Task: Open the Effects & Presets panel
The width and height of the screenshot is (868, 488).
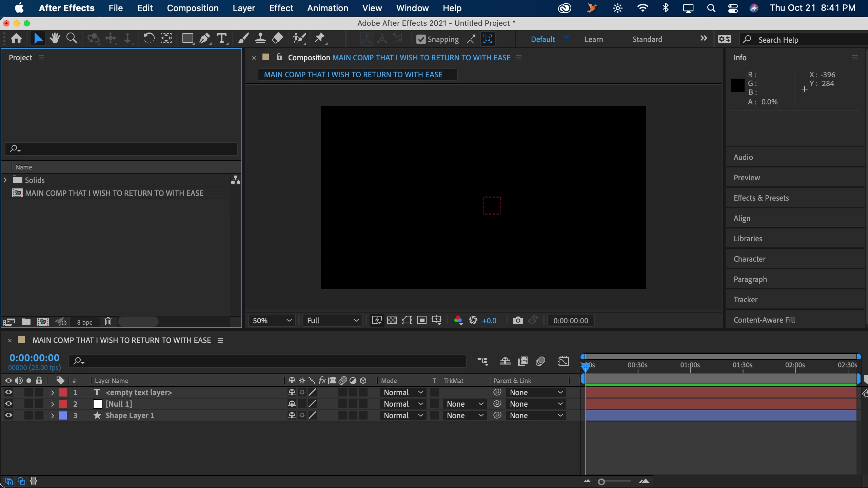Action: tap(761, 198)
